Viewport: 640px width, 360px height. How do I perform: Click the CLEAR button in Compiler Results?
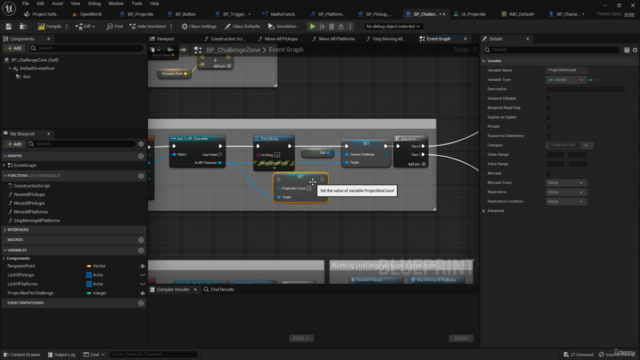tap(461, 338)
